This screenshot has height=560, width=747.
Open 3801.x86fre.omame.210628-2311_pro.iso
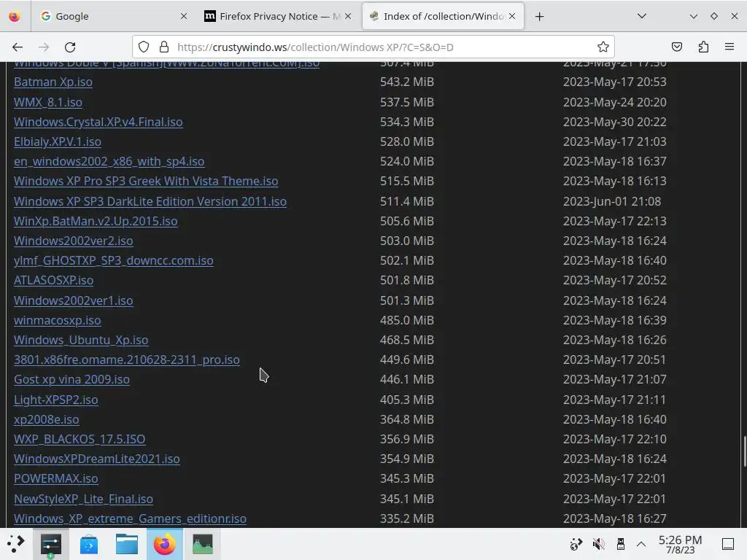coord(127,360)
